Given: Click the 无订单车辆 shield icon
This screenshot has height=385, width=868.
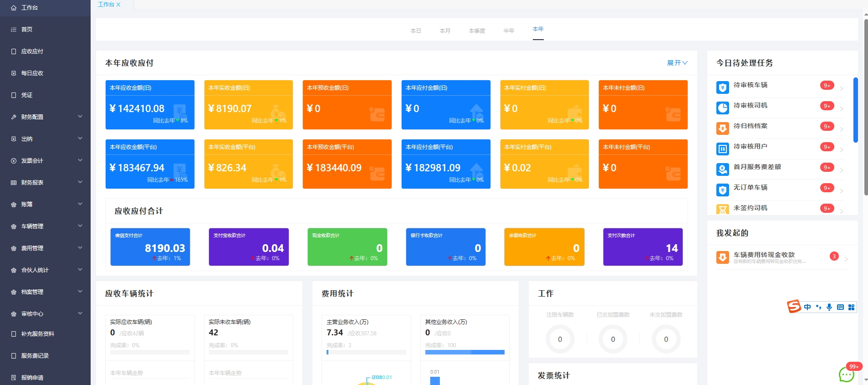Looking at the screenshot, I should (x=722, y=190).
